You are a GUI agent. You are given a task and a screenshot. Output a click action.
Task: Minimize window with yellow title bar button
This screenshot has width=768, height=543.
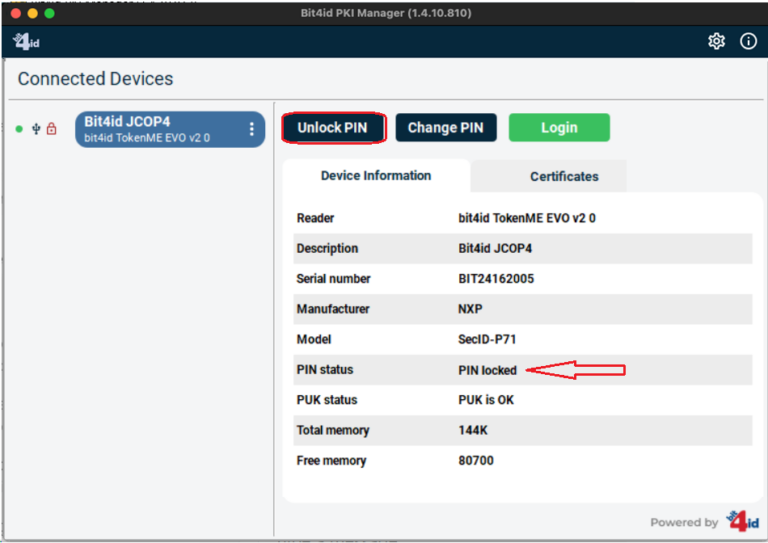coord(31,13)
